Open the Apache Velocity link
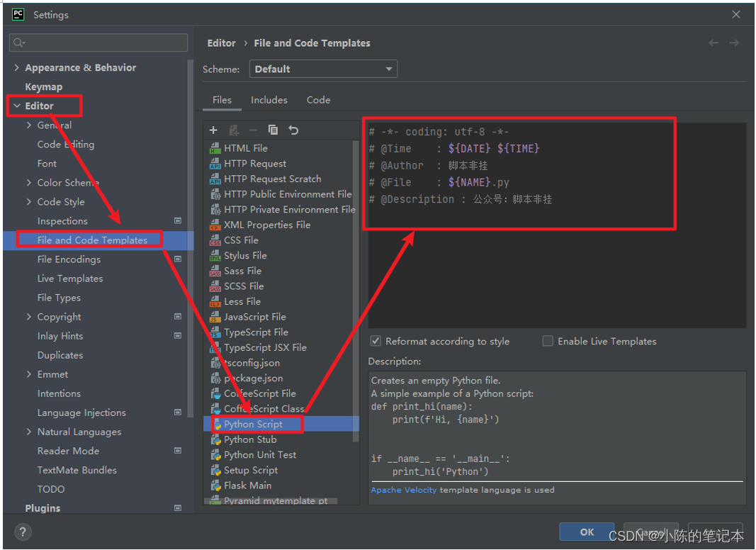 [x=404, y=490]
